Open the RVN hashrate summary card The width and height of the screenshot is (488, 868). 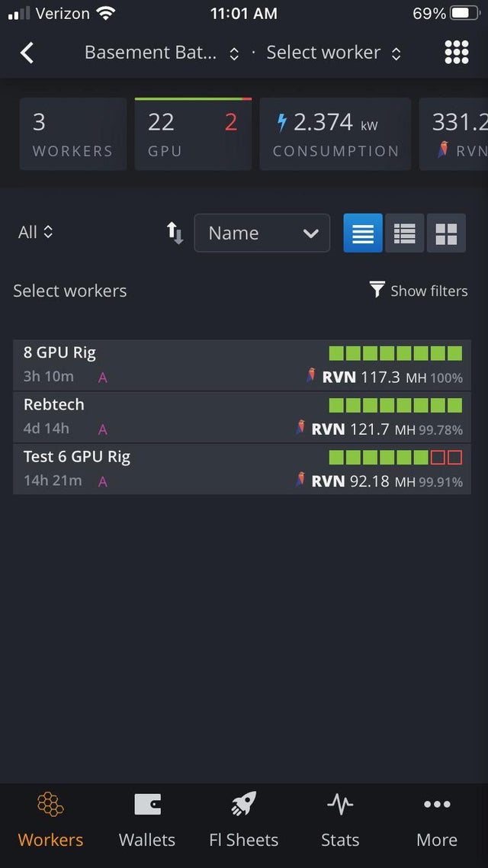454,134
